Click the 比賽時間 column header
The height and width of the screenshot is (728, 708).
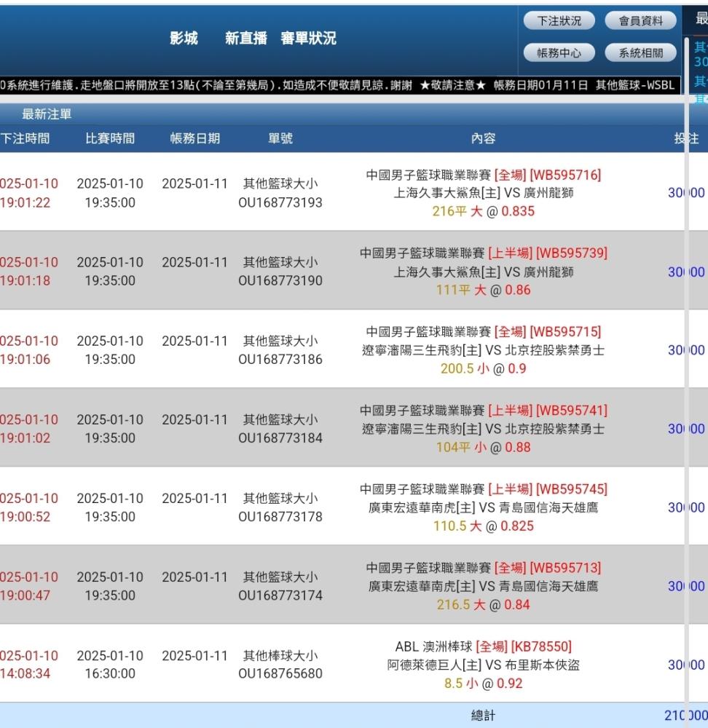point(110,138)
